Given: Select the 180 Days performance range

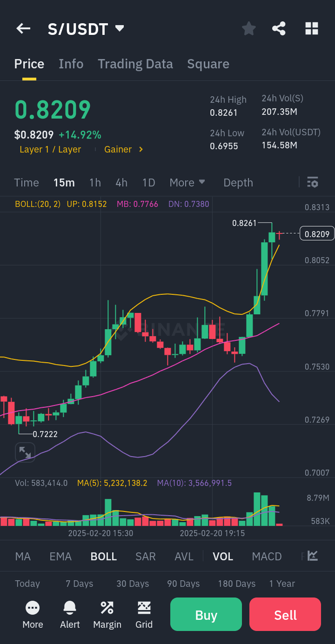Looking at the screenshot, I should [x=237, y=584].
